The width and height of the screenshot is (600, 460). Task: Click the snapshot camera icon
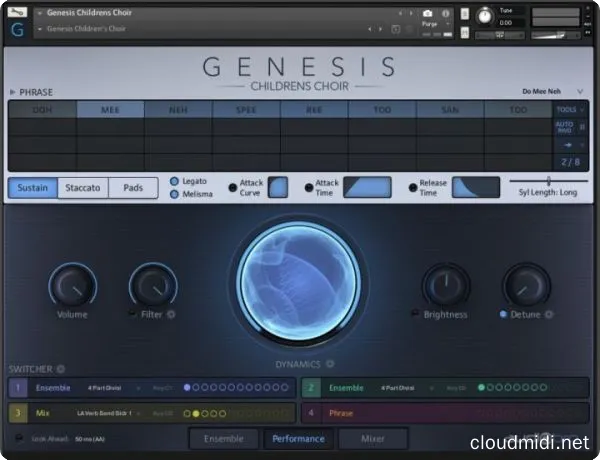[x=427, y=13]
